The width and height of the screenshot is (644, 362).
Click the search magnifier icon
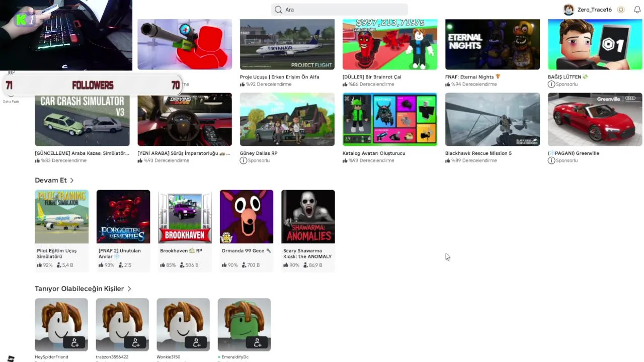click(x=278, y=10)
